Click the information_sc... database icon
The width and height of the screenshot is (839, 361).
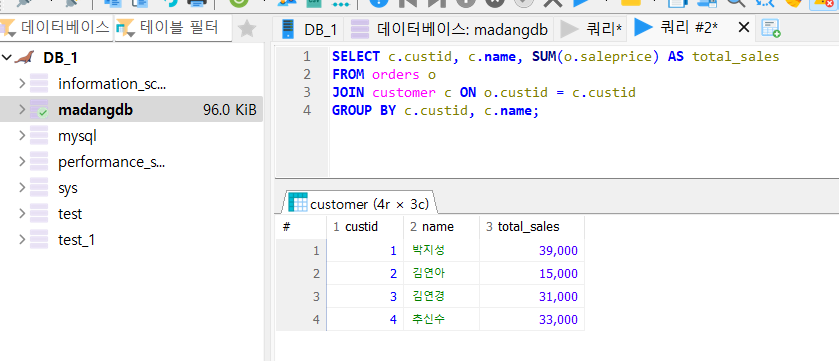(x=39, y=83)
